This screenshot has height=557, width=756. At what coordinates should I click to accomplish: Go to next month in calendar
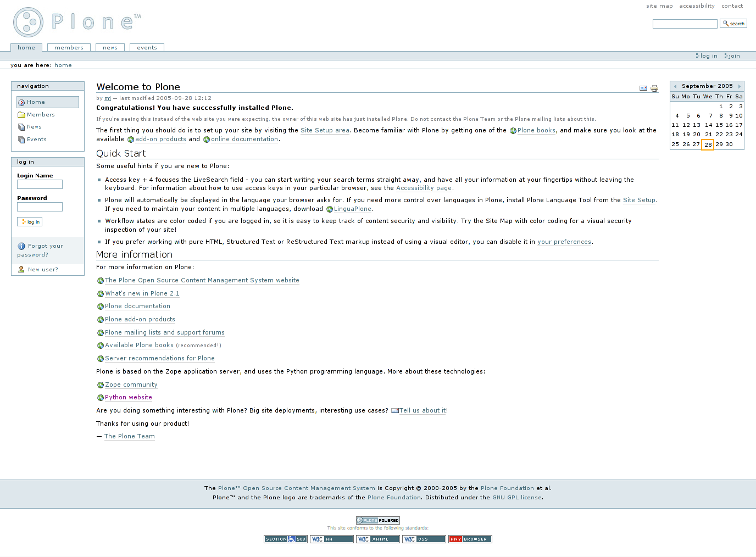pyautogui.click(x=739, y=86)
